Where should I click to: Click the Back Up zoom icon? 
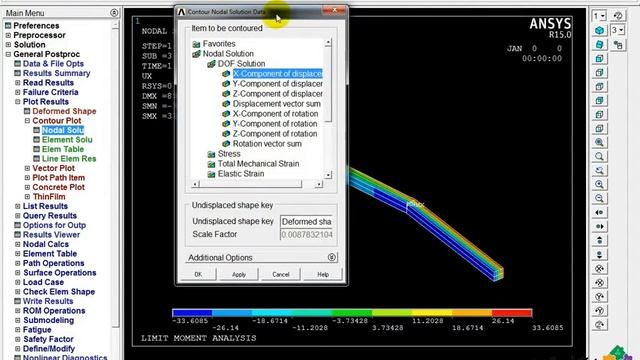click(x=599, y=170)
